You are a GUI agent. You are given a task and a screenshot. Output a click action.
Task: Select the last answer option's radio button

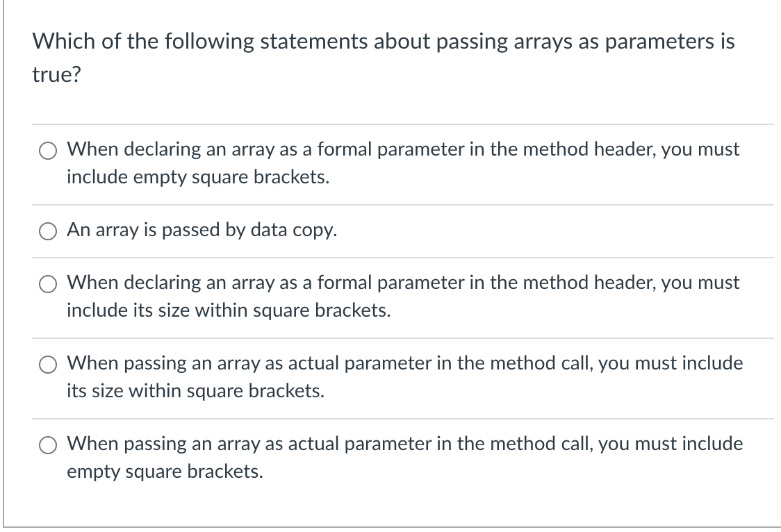[x=48, y=444]
